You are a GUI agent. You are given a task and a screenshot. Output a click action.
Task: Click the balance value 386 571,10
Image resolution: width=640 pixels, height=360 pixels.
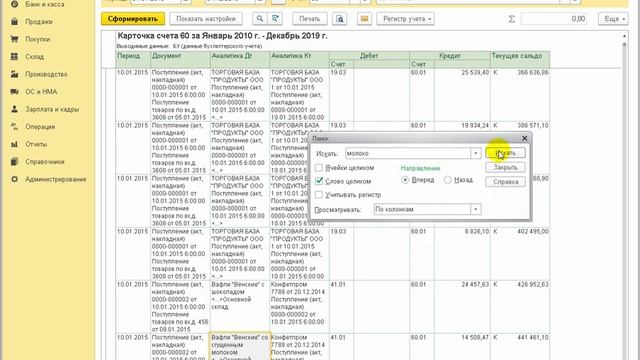[533, 125]
